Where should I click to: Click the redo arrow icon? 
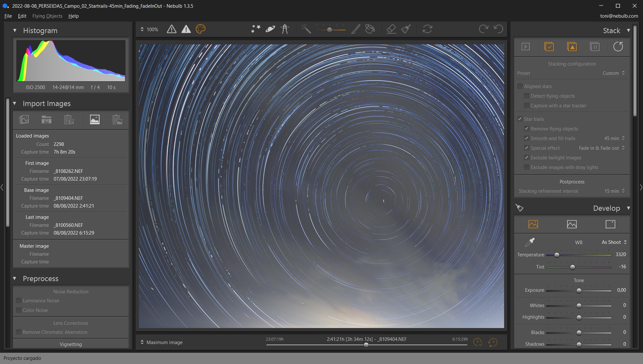point(483,29)
